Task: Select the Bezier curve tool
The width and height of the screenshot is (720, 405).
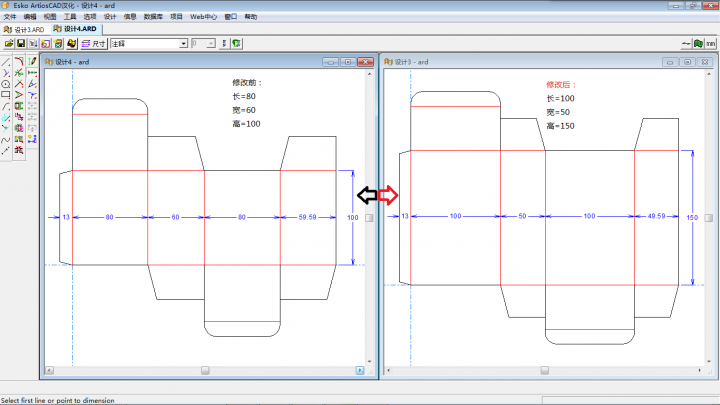Action: 6,139
